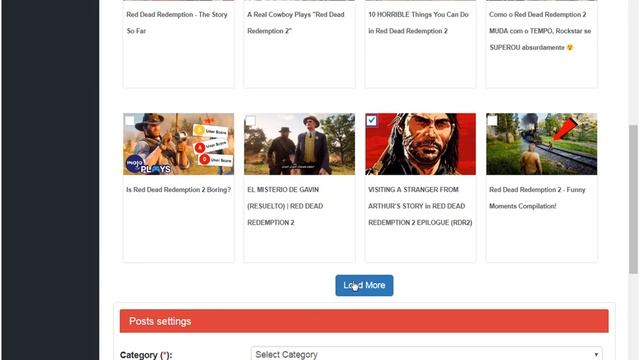This screenshot has width=640, height=360.
Task: Open the red John Marston thumbnail
Action: pos(420,144)
